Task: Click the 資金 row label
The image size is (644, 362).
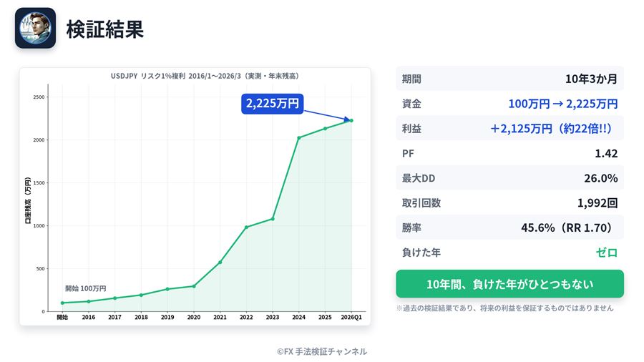Action: click(x=411, y=104)
